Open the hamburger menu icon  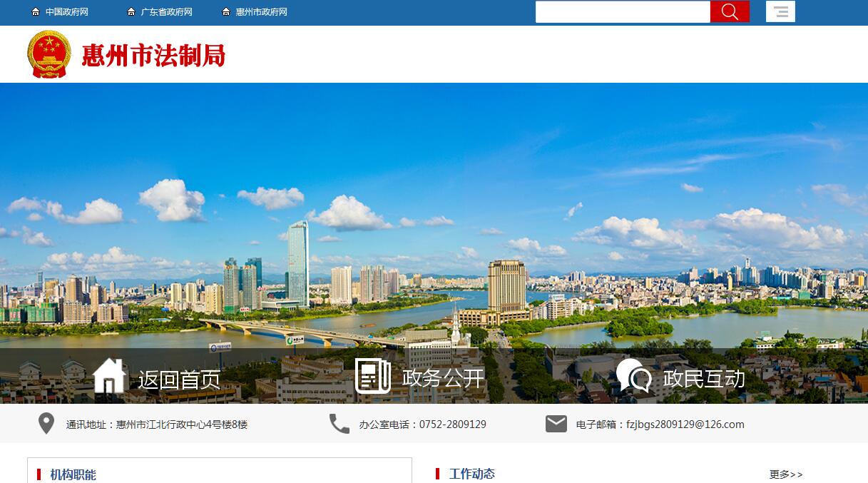tap(780, 11)
